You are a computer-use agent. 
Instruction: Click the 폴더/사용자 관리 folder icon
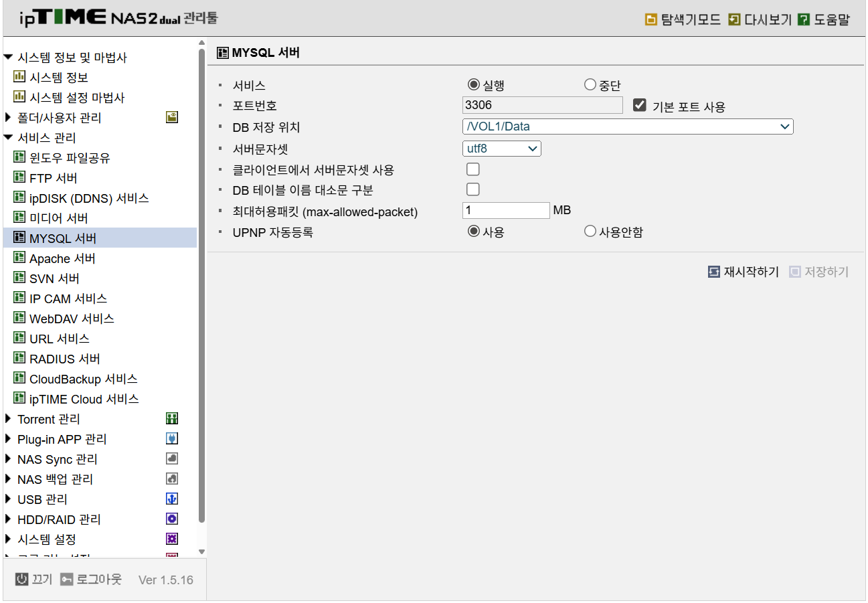[171, 116]
